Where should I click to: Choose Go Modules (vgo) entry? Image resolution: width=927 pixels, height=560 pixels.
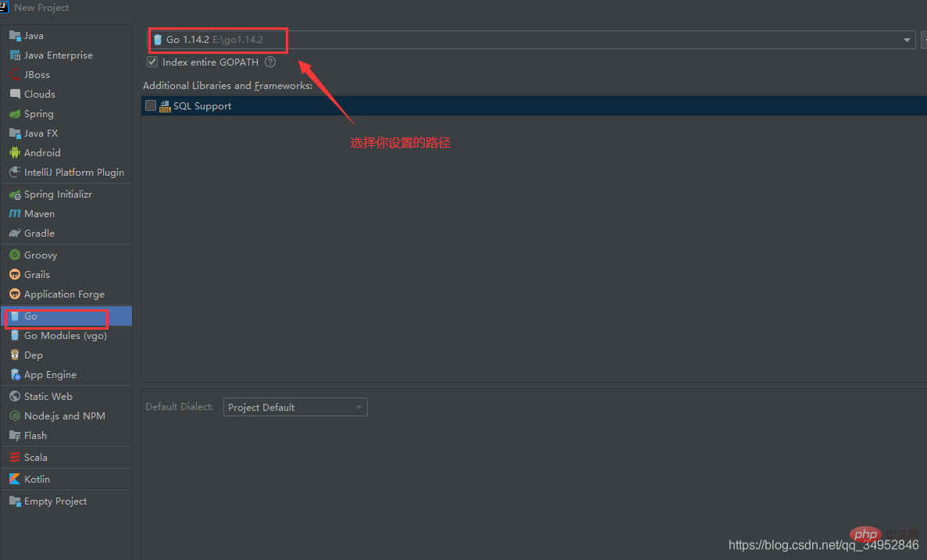pos(66,336)
